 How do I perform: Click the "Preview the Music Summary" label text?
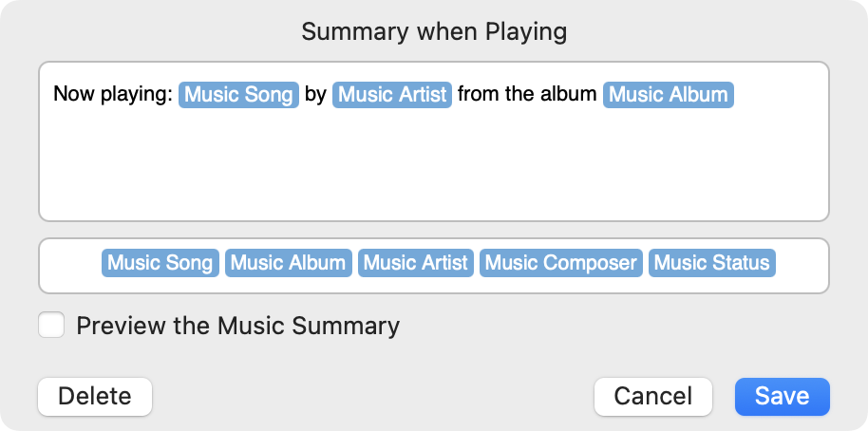(x=237, y=326)
